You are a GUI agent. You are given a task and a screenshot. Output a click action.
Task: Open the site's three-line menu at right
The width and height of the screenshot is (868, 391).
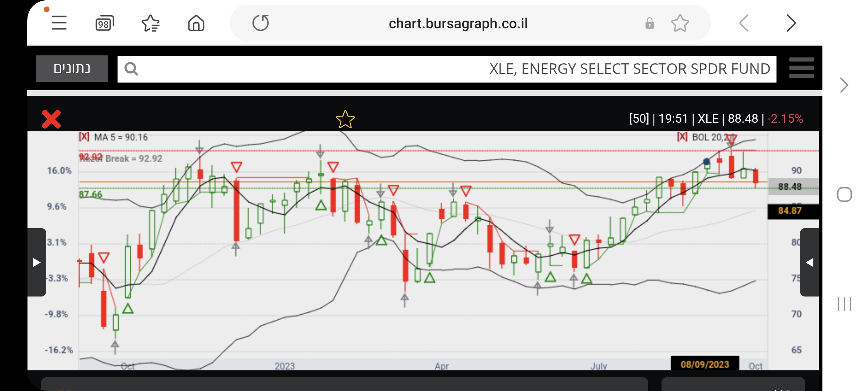(x=801, y=68)
